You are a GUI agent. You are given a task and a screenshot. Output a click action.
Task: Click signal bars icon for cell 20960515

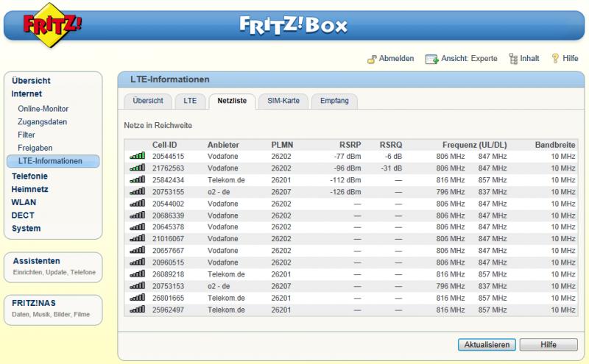coord(138,262)
